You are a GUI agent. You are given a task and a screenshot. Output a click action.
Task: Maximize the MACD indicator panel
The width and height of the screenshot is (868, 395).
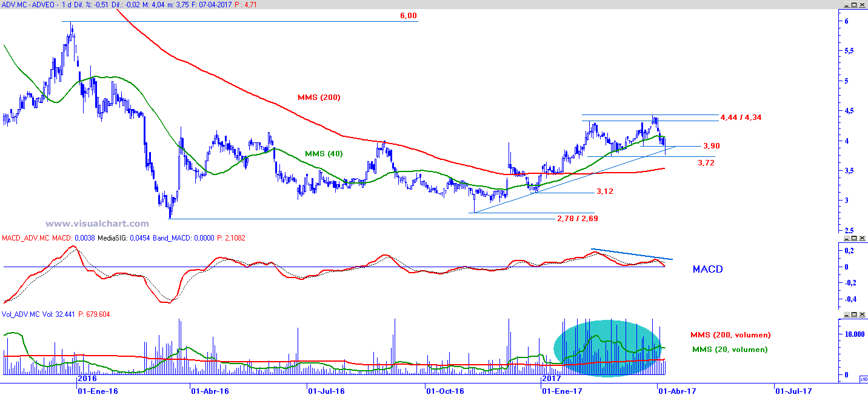click(x=853, y=238)
